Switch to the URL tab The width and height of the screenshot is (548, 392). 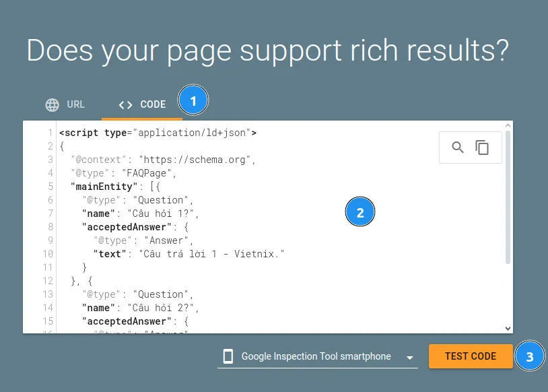click(x=65, y=105)
